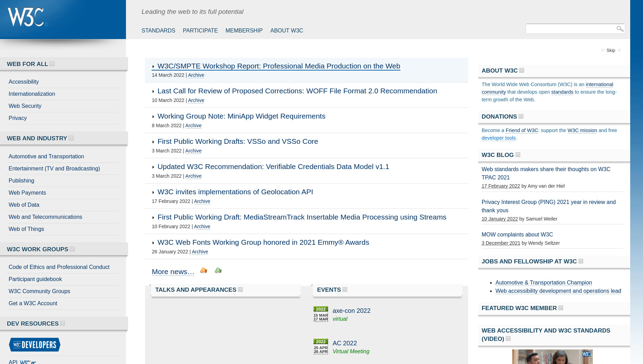Open Web Payments

tap(27, 193)
